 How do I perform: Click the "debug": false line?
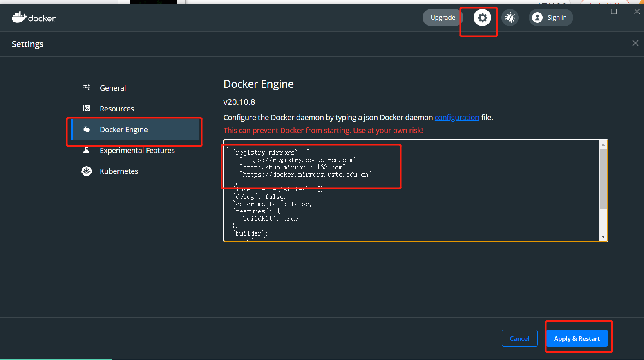pos(259,196)
